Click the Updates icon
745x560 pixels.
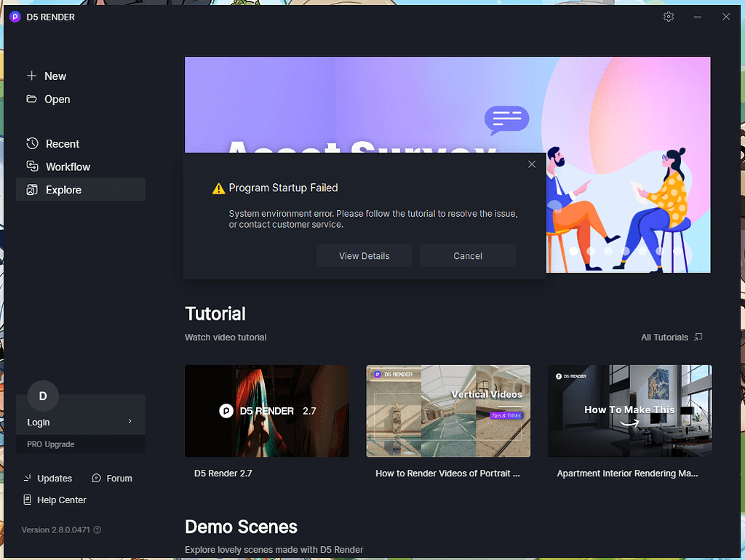pyautogui.click(x=27, y=478)
